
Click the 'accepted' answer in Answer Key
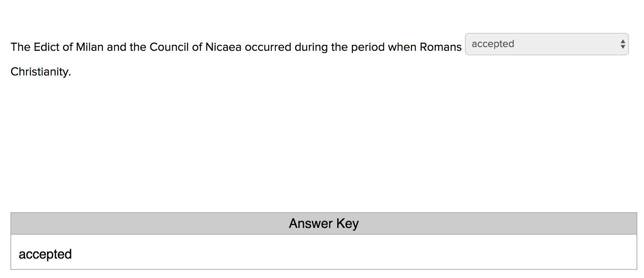(x=45, y=254)
